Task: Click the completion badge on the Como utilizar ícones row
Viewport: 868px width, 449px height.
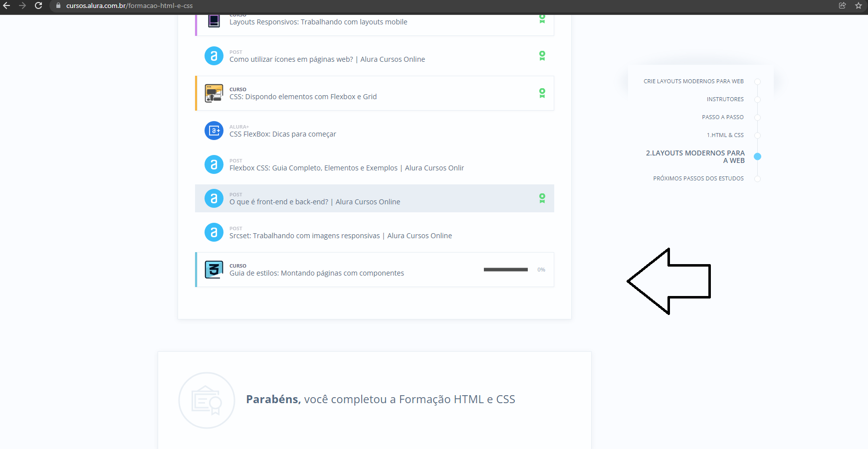Action: [x=542, y=56]
